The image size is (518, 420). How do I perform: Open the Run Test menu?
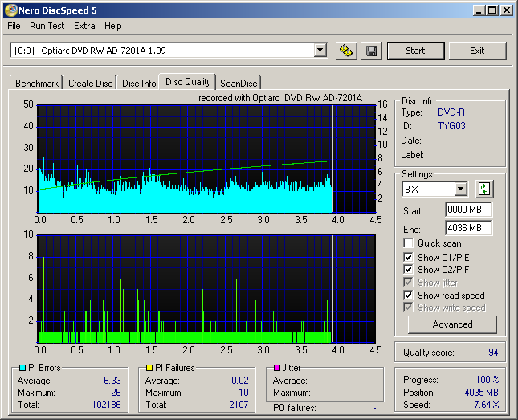[x=47, y=26]
